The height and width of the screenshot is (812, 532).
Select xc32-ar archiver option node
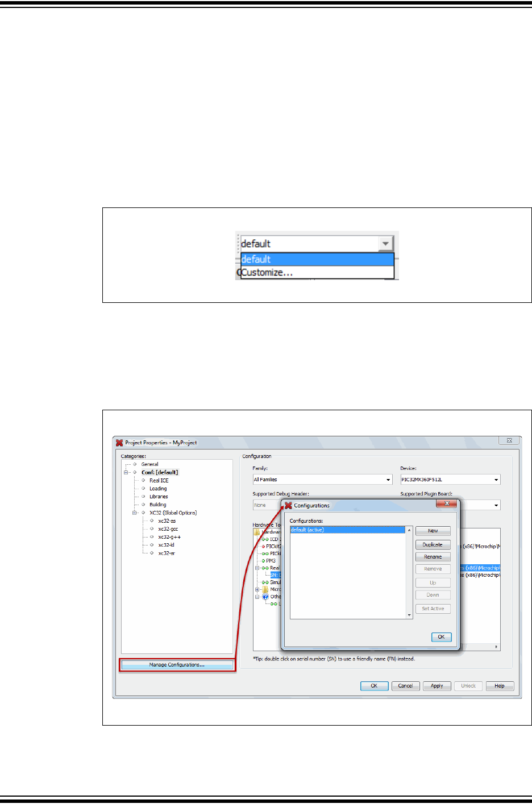coord(167,553)
